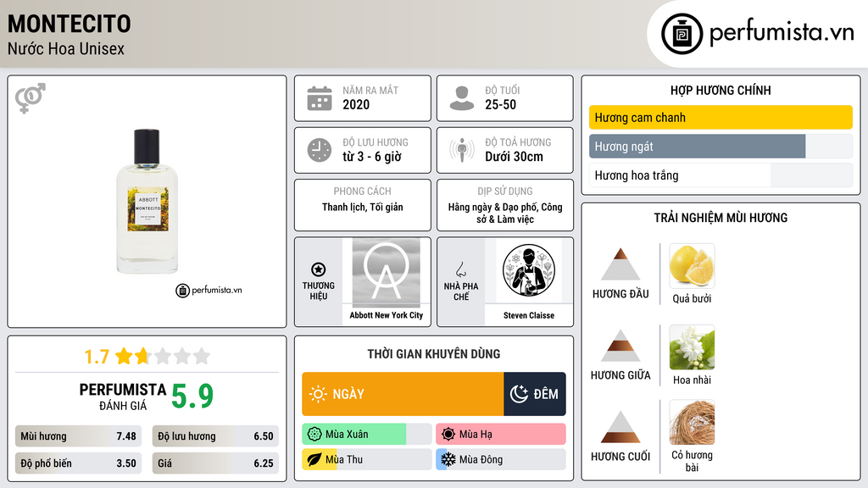This screenshot has height=488, width=868.
Task: Click the Hoa nhài note label
Action: point(692,380)
